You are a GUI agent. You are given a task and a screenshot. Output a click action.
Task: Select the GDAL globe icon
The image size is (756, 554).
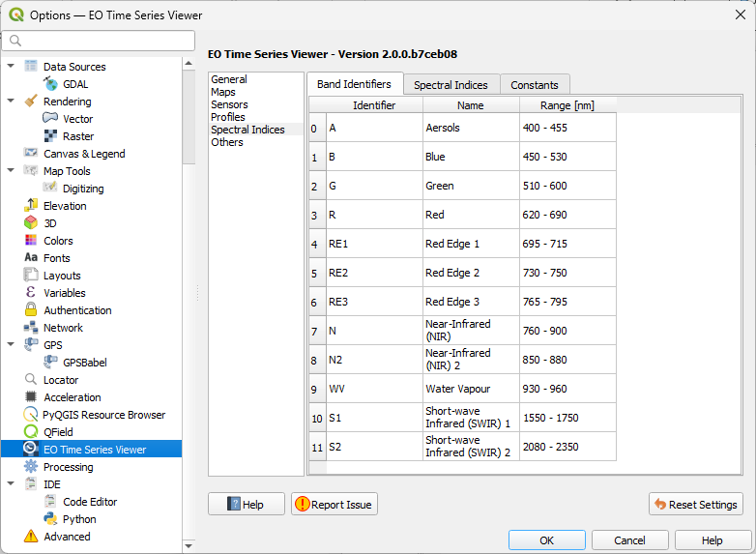pyautogui.click(x=50, y=83)
